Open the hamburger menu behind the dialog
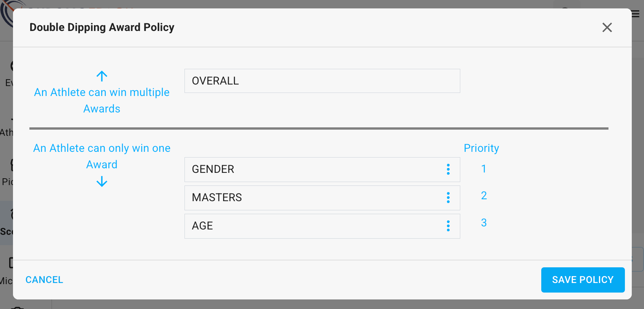Screen dimensions: 644x309 click(636, 14)
